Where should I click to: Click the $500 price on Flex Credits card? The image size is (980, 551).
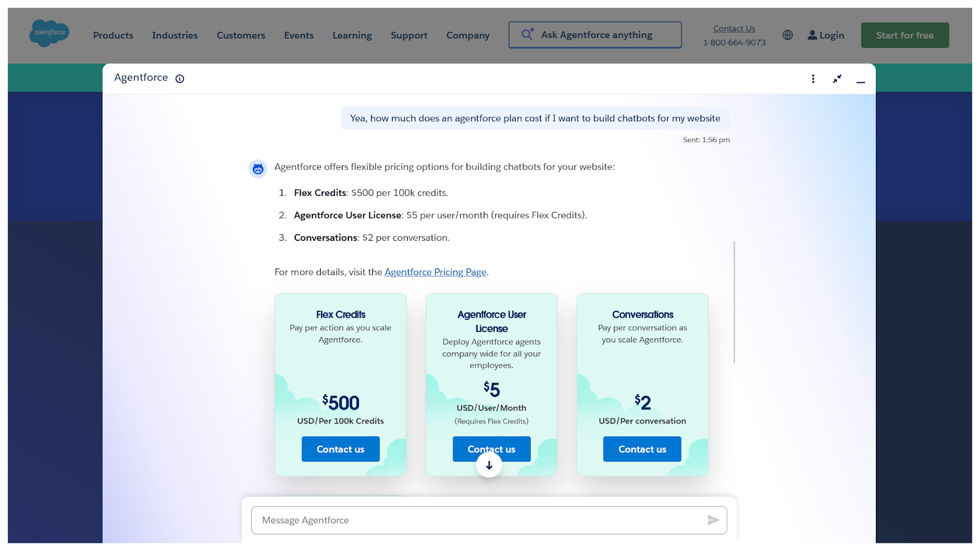pyautogui.click(x=341, y=402)
